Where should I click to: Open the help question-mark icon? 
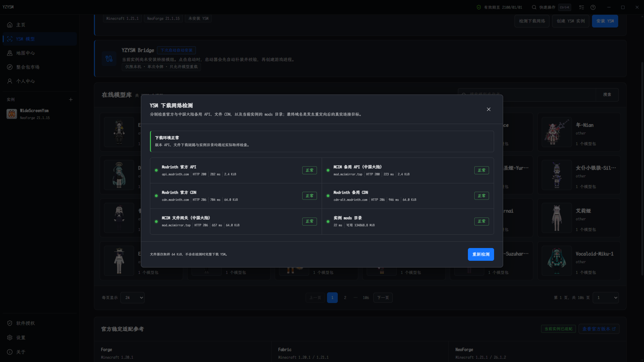click(593, 7)
